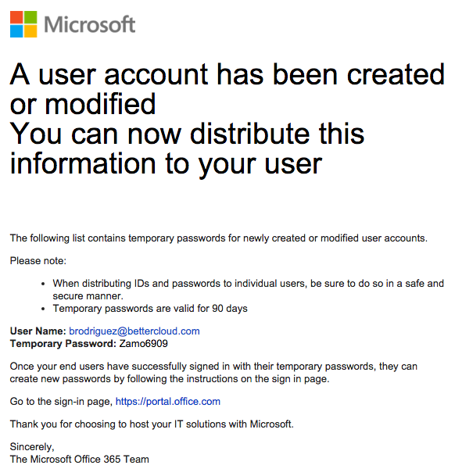Screen dimensions: 455x476
Task: Click the Microsoft four-color squares logo
Action: click(23, 24)
